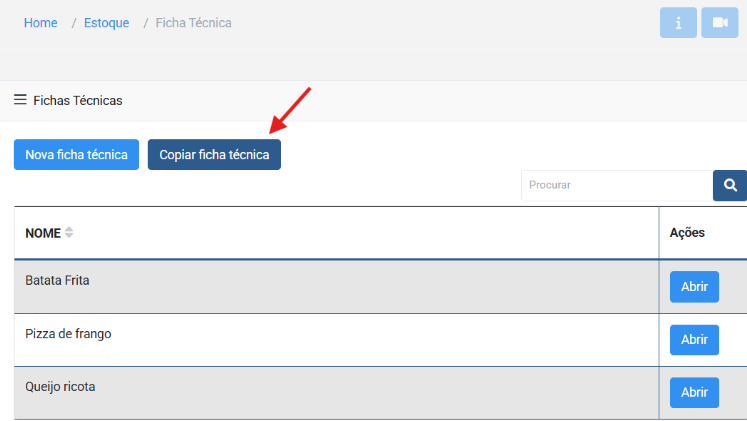Image resolution: width=747 pixels, height=421 pixels.
Task: Click the Ficha Técnica breadcrumb text
Action: (193, 23)
